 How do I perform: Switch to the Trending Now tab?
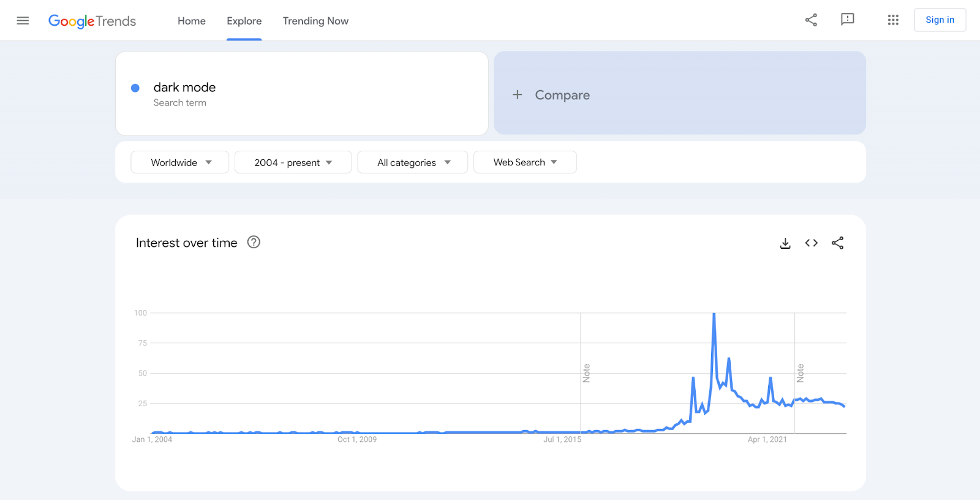pyautogui.click(x=315, y=21)
